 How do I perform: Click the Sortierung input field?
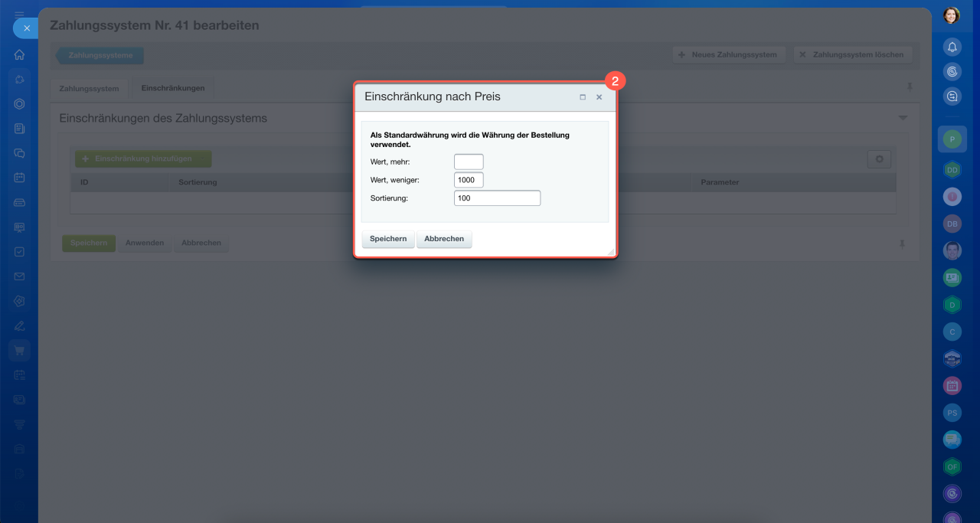(497, 198)
